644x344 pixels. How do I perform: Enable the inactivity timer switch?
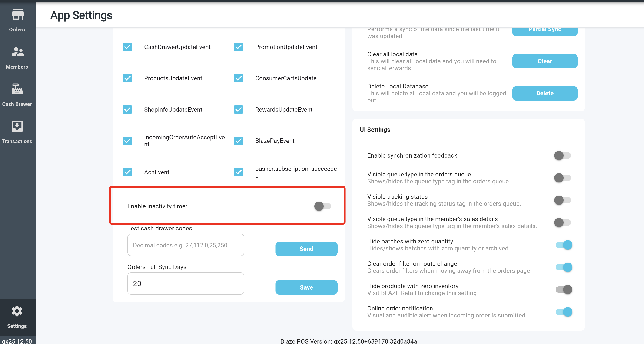tap(322, 206)
